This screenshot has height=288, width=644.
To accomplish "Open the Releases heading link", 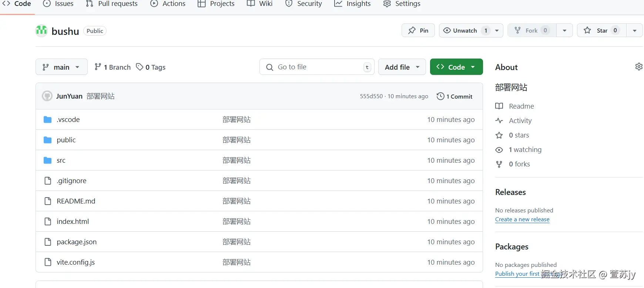I will pos(510,192).
